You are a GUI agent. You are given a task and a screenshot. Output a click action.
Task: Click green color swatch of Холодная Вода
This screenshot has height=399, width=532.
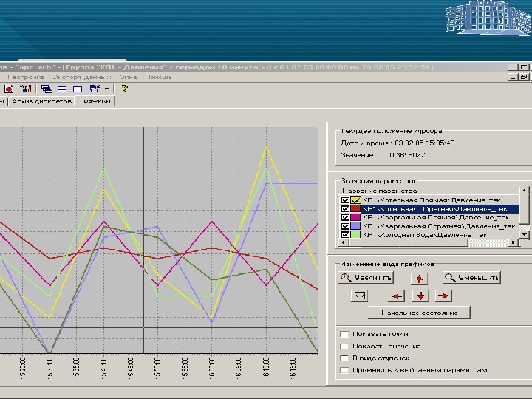(x=355, y=234)
